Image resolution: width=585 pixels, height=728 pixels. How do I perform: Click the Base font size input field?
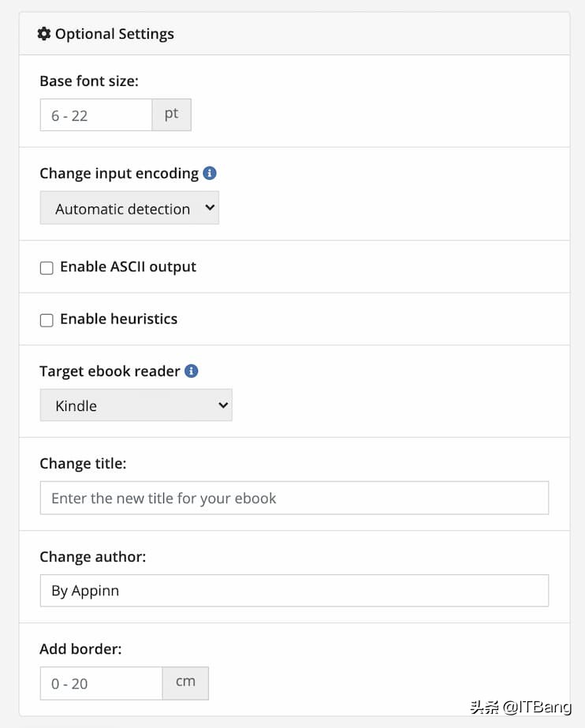96,115
